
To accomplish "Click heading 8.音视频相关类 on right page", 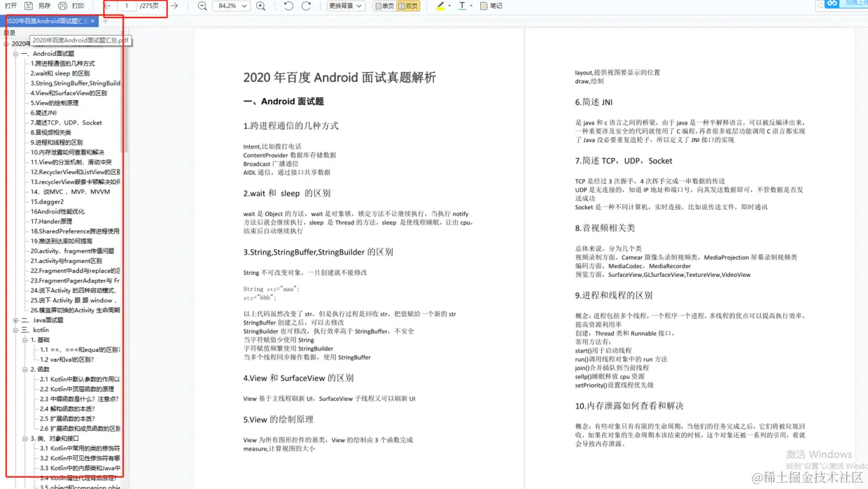I will click(x=605, y=228).
